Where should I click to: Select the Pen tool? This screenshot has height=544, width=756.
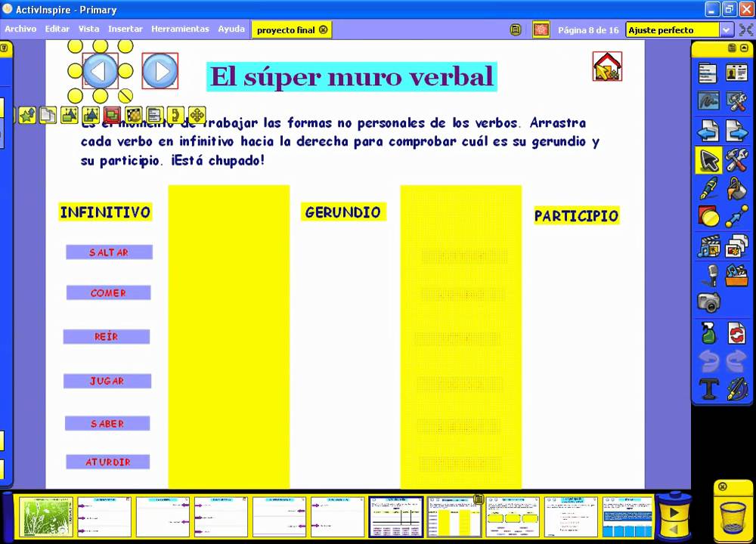click(x=708, y=188)
